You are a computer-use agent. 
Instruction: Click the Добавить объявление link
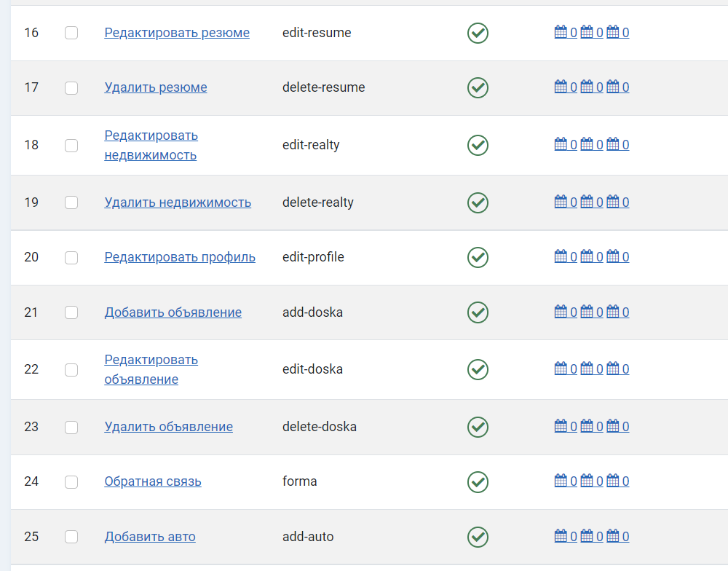point(173,312)
